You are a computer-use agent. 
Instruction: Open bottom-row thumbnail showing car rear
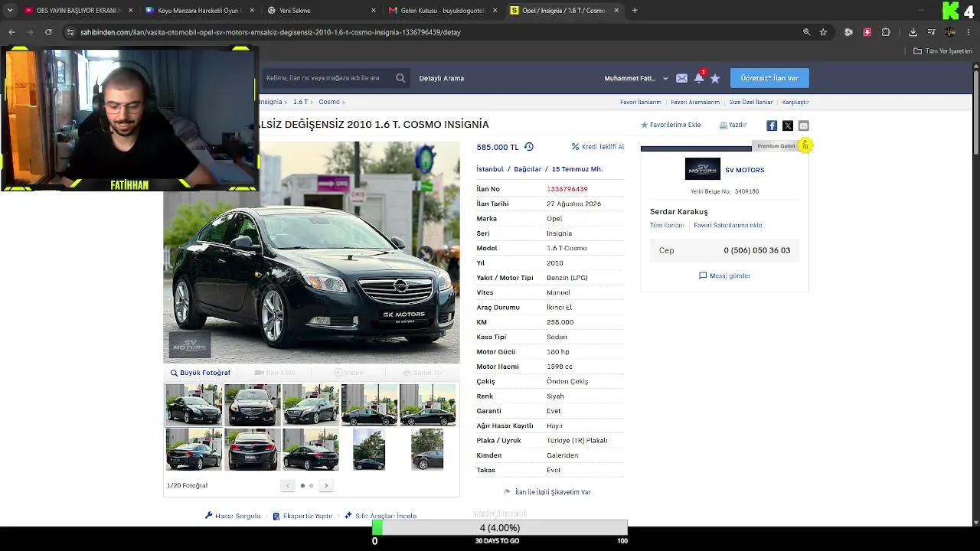(252, 449)
